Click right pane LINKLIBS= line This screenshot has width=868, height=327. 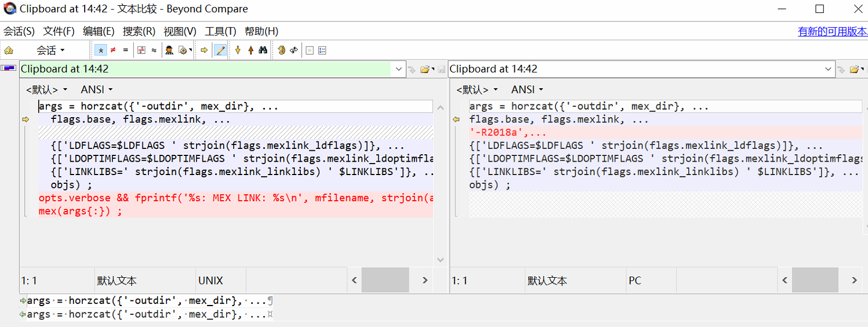point(666,172)
